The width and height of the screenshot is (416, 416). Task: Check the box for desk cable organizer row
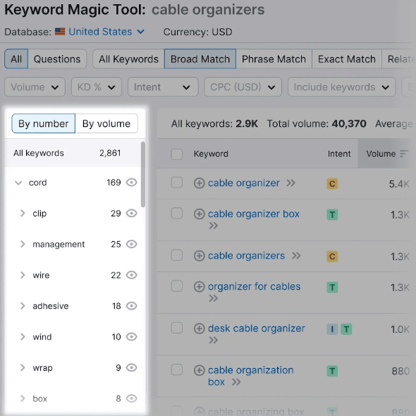[177, 328]
